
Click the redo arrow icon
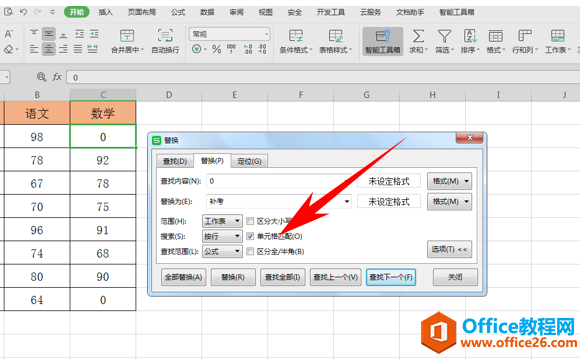(x=38, y=12)
